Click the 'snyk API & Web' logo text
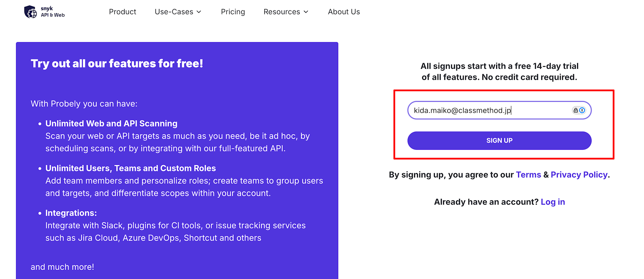644x279 pixels. click(53, 12)
